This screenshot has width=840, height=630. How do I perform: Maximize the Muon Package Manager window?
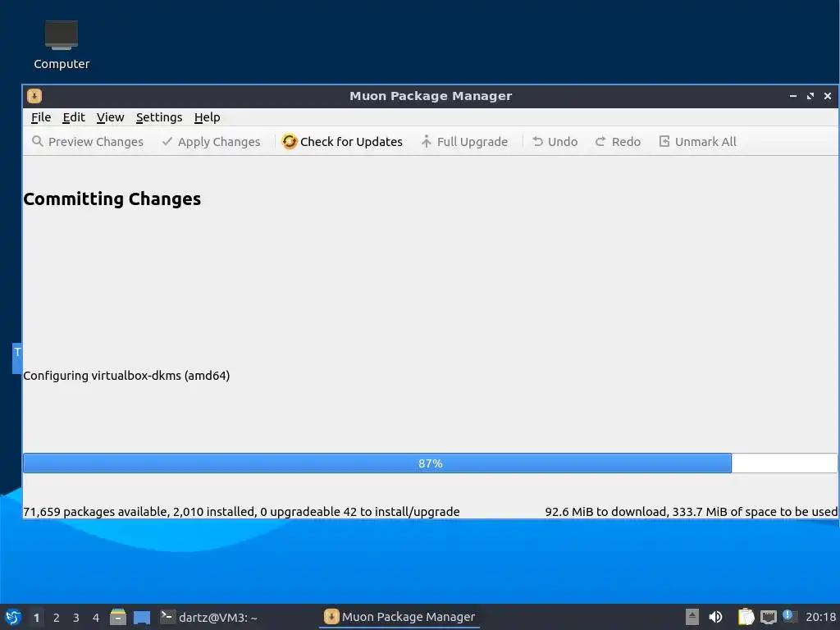810,96
